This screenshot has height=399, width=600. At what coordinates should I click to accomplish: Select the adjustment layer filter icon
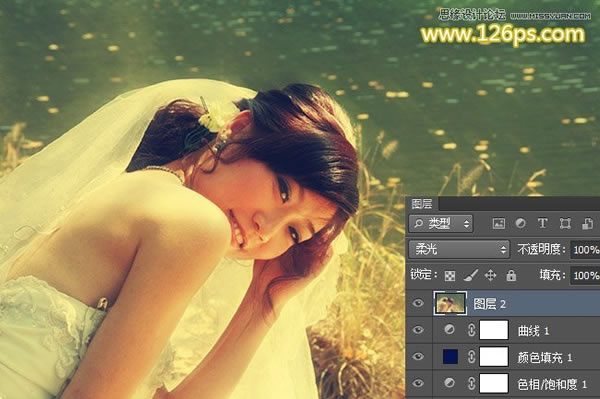[520, 223]
